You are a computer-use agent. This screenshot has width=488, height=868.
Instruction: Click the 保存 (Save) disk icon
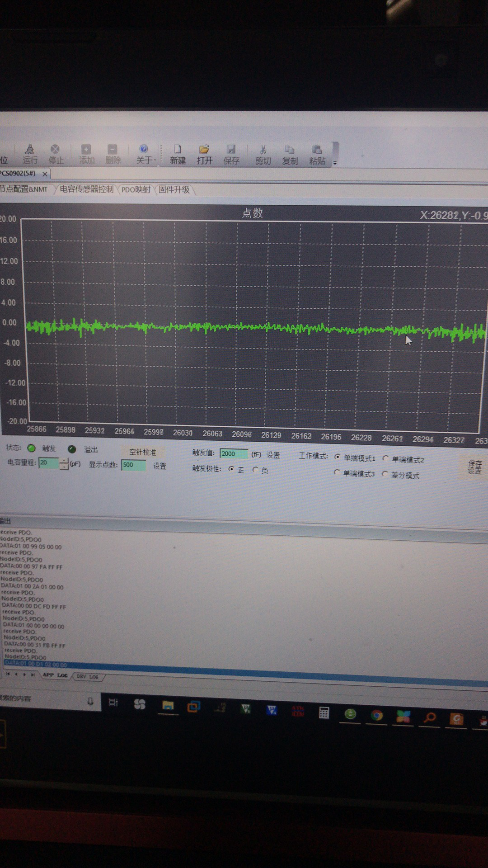231,155
